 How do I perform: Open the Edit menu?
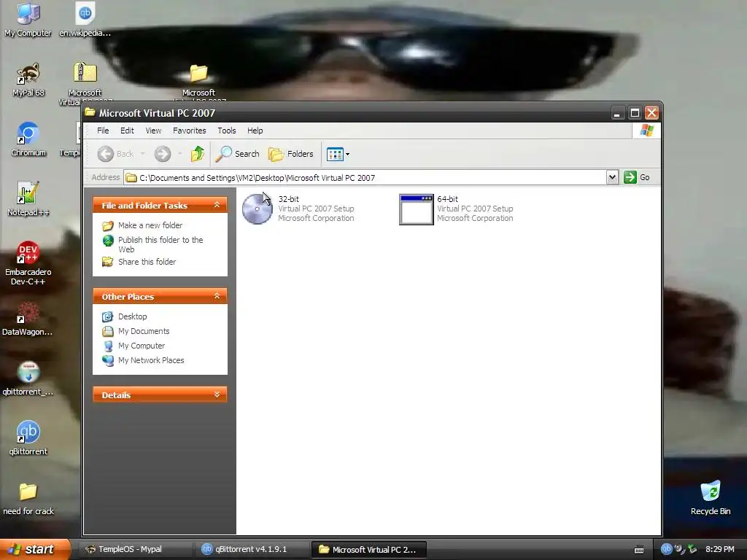tap(127, 131)
